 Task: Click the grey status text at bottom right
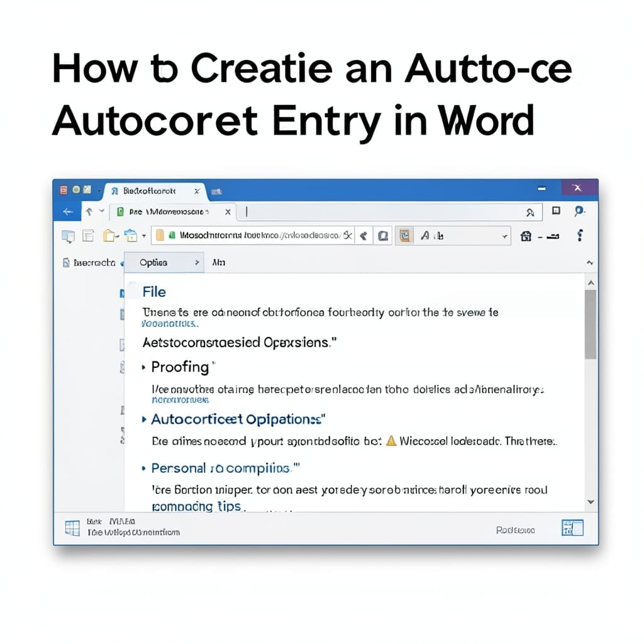[x=516, y=530]
